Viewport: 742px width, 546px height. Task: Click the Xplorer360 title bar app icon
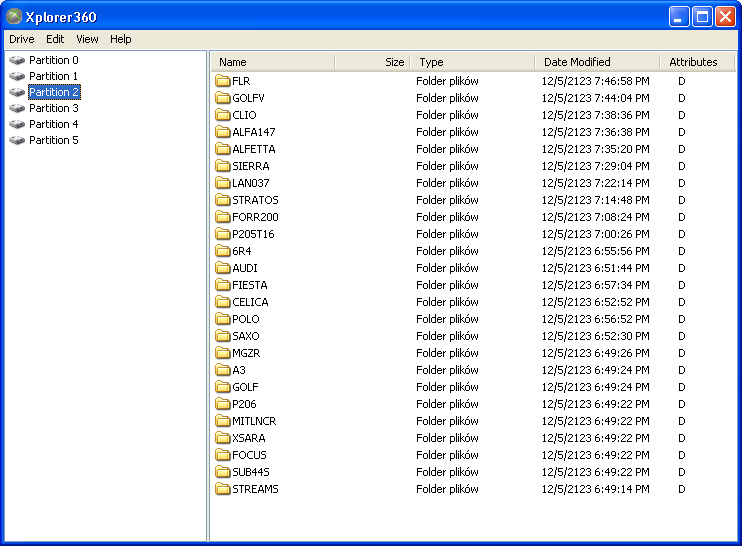click(x=14, y=17)
